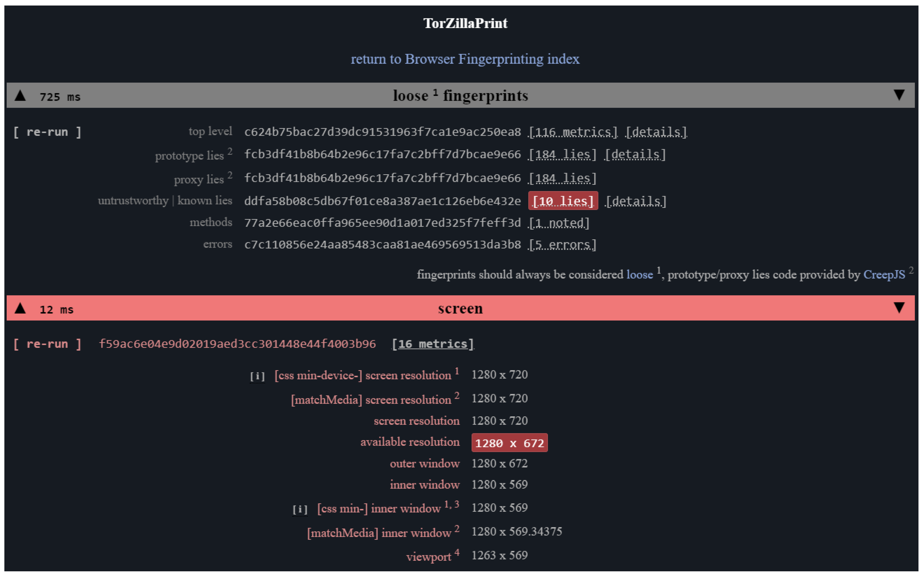The image size is (924, 575).
Task: Expand proxy lies 184 lies
Action: pyautogui.click(x=562, y=178)
